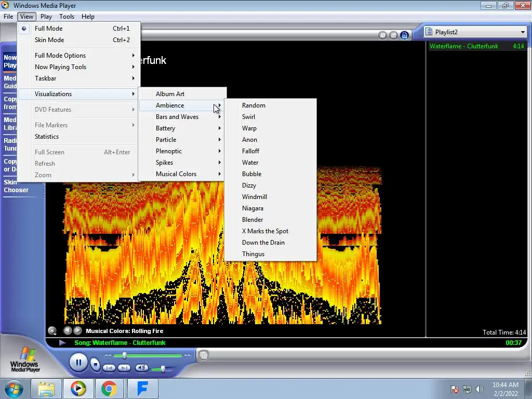Select next visualization arrow
Screen dimensions: 532x399
(78, 330)
